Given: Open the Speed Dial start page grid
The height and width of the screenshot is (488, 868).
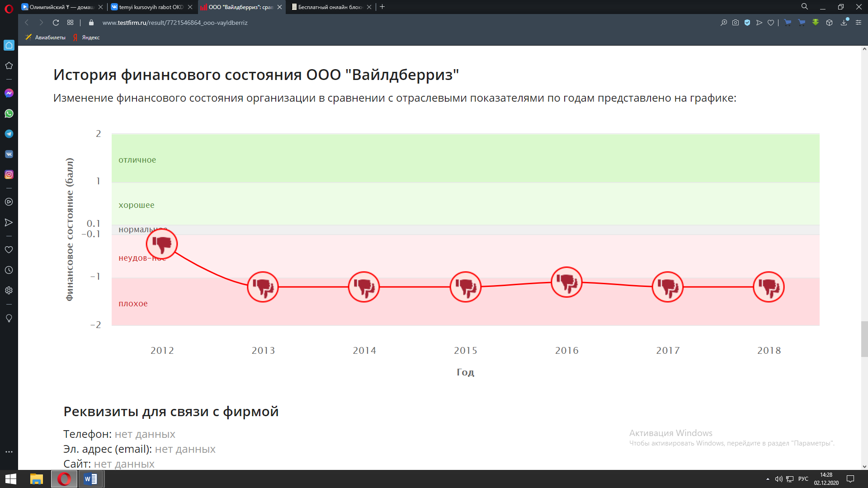Looking at the screenshot, I should pos(70,23).
